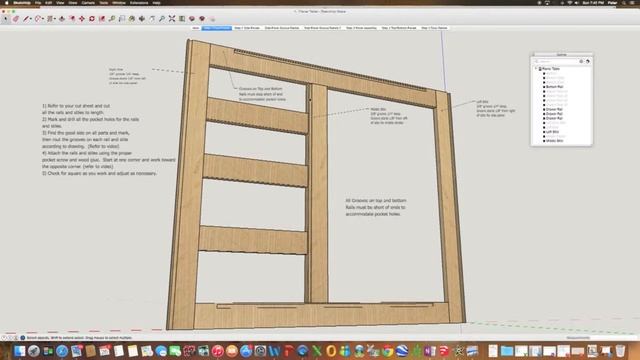
Task: Select the Scale tool
Action: [x=102, y=19]
